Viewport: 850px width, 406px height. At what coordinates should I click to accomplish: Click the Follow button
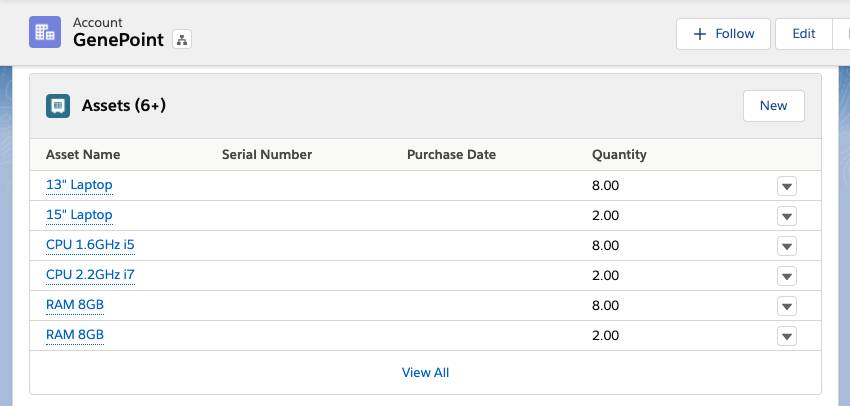pyautogui.click(x=723, y=34)
